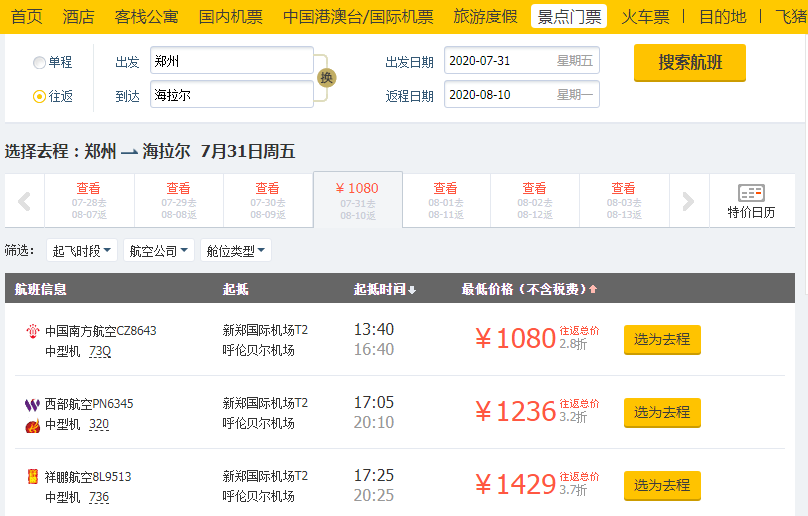Viewport: 808px width, 516px height.
Task: Select the 单程 one-way radio button
Action: pos(40,62)
